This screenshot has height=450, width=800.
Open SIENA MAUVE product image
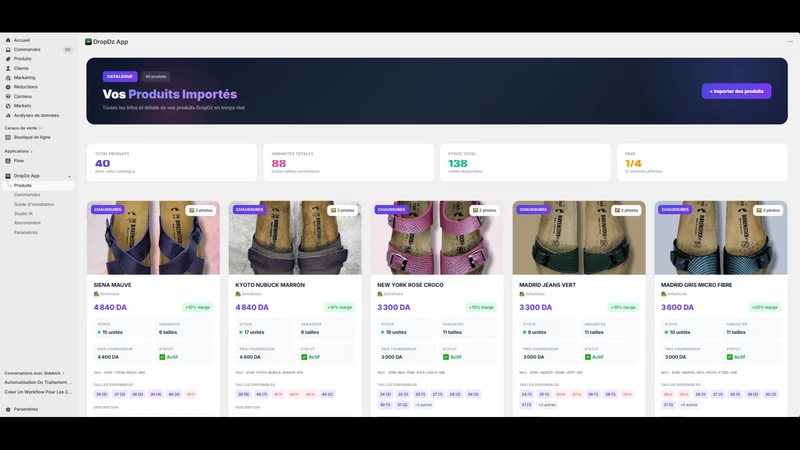point(154,238)
